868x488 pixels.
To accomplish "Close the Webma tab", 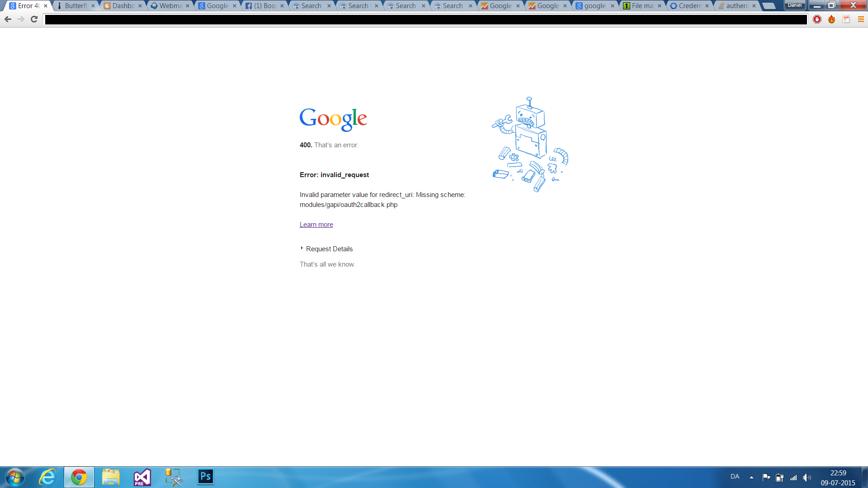I will [188, 6].
